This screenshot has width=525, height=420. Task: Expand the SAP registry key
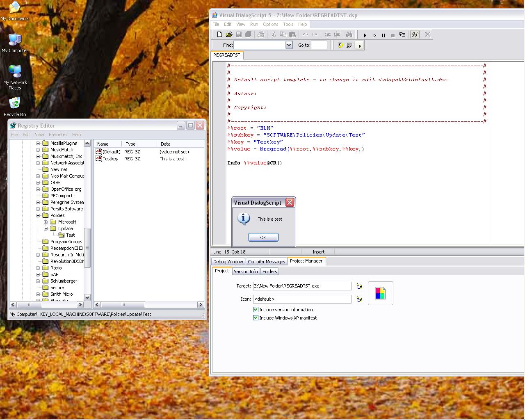click(38, 274)
